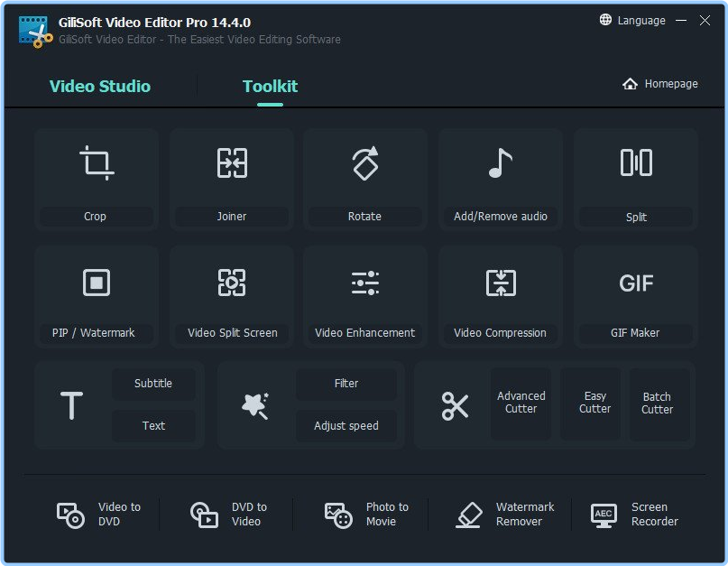
Task: Open the PIP / Watermark icon
Action: (x=97, y=282)
